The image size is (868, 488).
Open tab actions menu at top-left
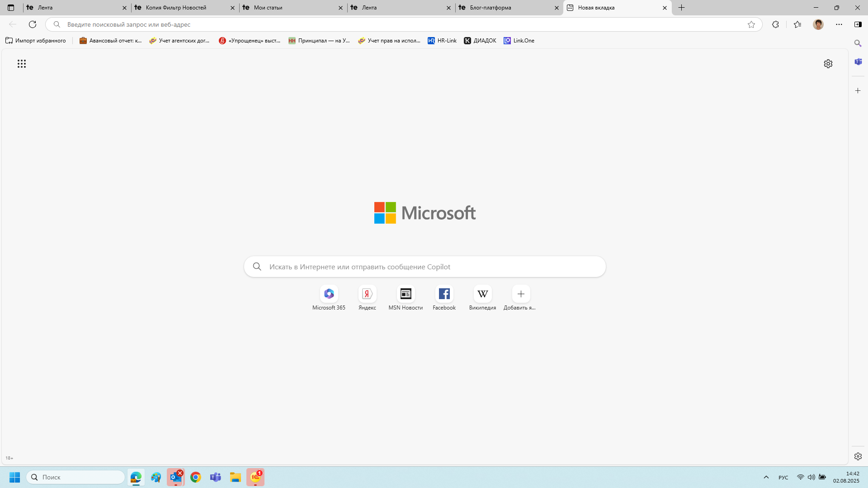[11, 8]
